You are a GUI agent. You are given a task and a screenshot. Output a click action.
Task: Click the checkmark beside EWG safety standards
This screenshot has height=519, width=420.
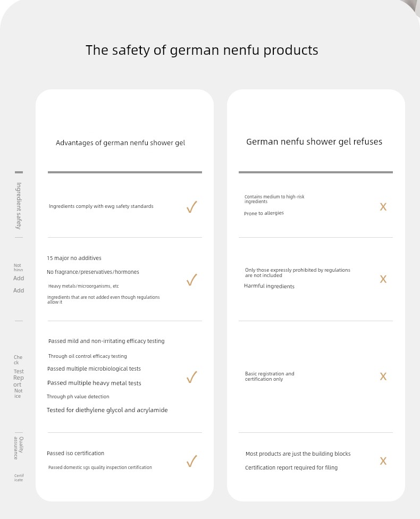coord(192,207)
